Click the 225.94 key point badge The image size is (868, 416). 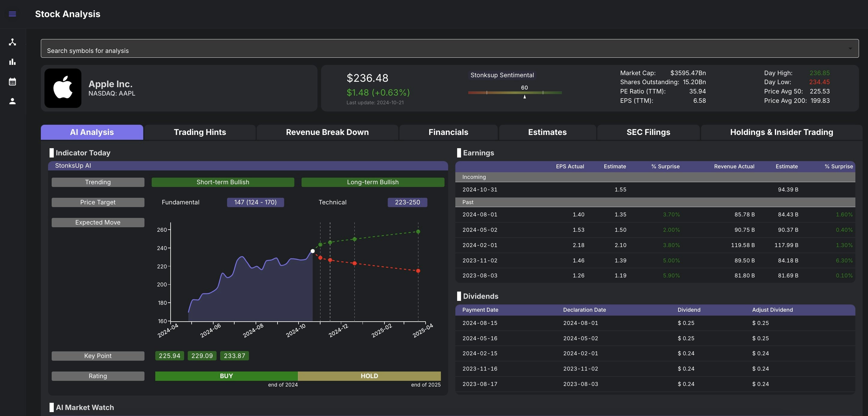(169, 356)
